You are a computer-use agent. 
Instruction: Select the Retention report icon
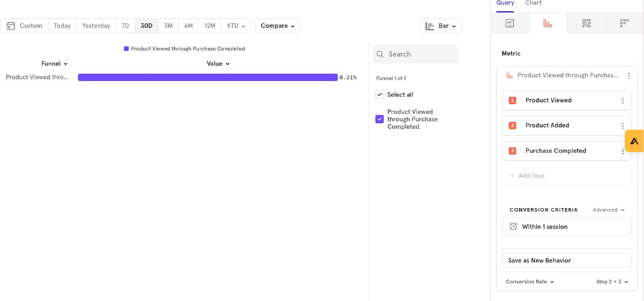pos(624,24)
